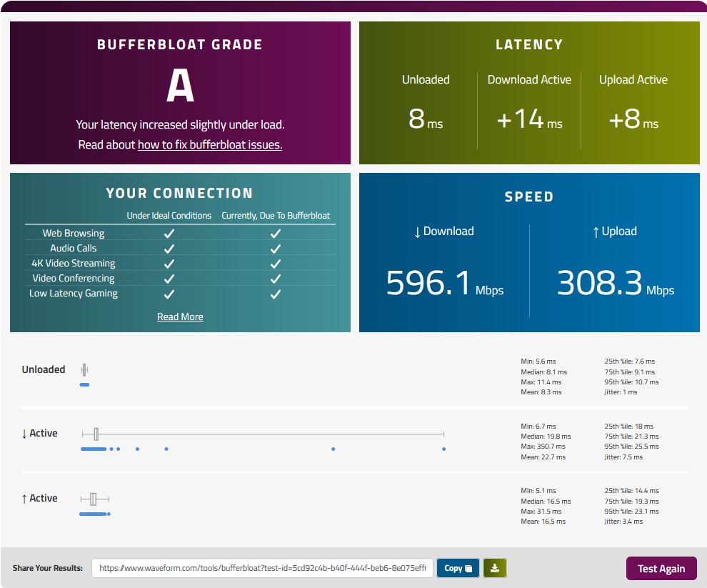Click the Test Again button

661,569
